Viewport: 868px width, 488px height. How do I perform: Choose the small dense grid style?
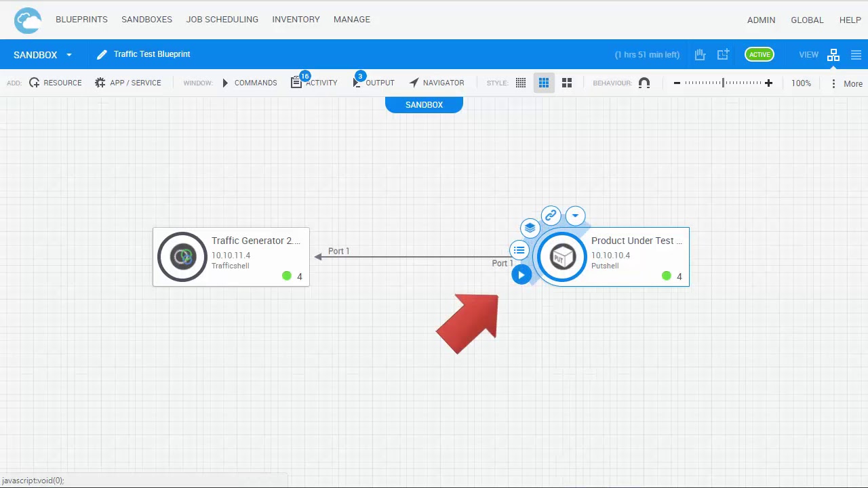coord(521,83)
